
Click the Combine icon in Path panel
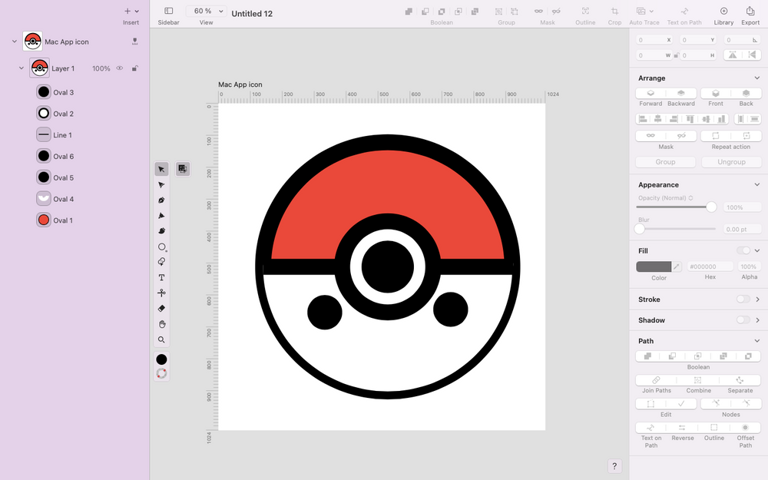(698, 380)
